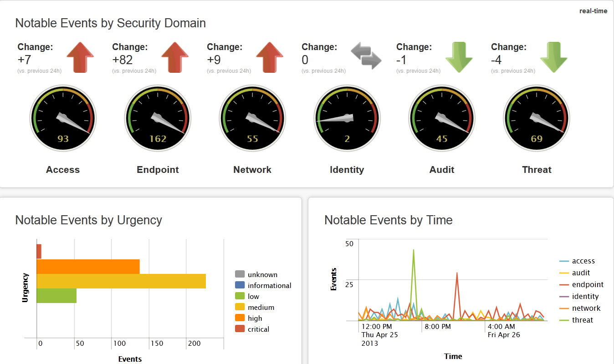Click the Access gauge dial showing 93
Viewport: 614px width, 364px height.
63,119
